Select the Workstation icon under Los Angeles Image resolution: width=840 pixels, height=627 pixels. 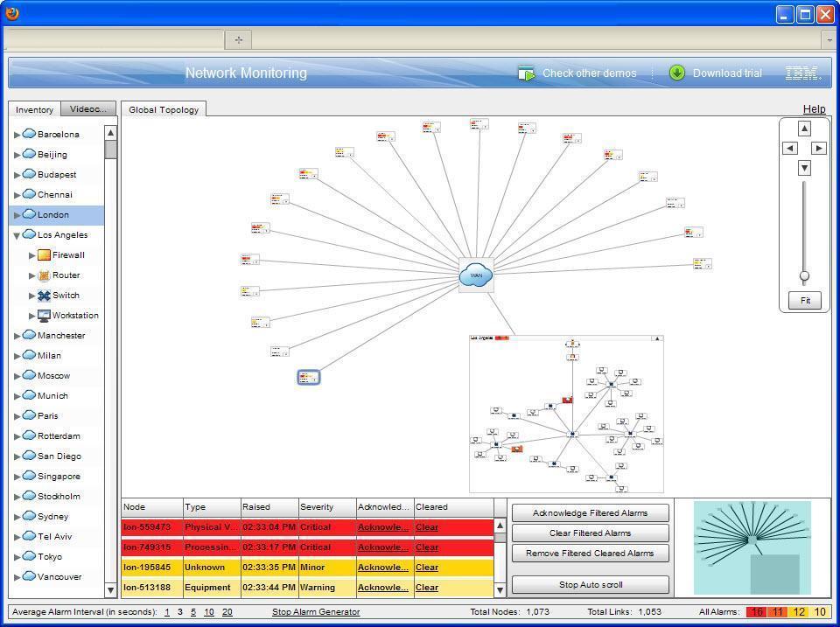pos(45,315)
